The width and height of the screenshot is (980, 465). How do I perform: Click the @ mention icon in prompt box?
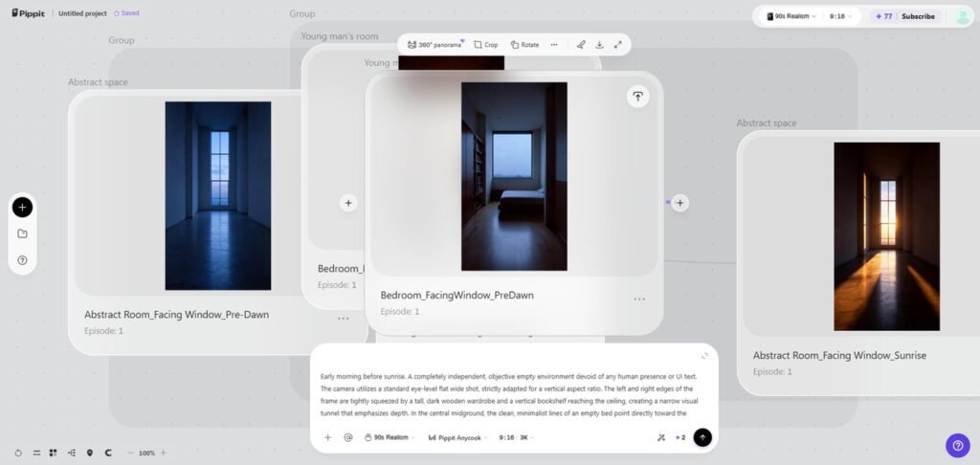pyautogui.click(x=348, y=437)
